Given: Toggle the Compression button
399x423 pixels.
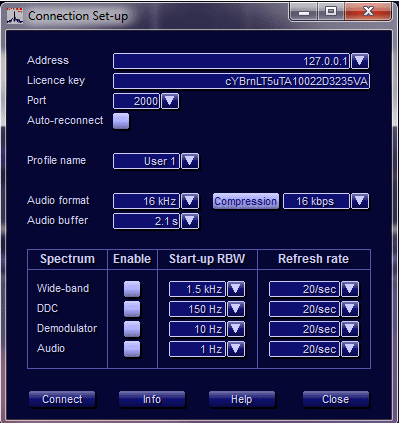Looking at the screenshot, I should coord(246,201).
